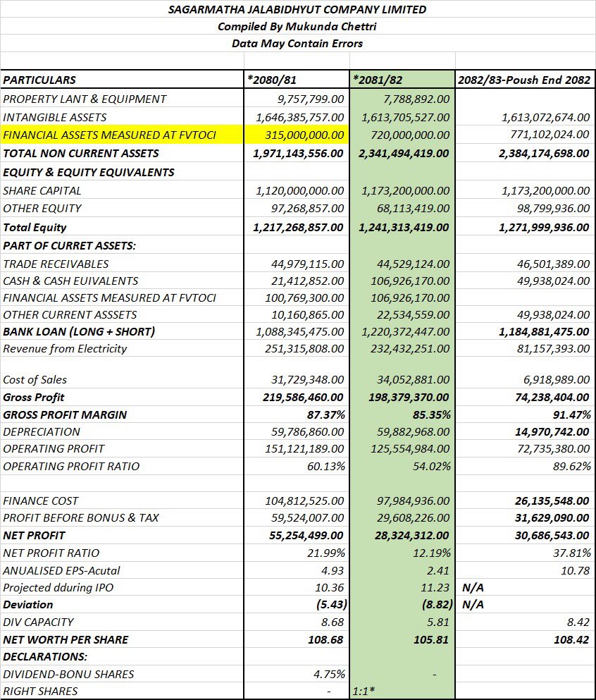
Task: Select NET WORTH PER SHARE value 108.68
Action: (325, 640)
